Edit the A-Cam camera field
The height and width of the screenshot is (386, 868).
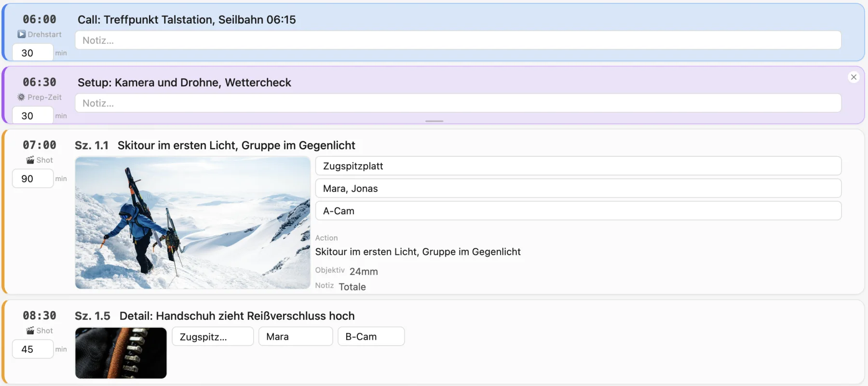[578, 211]
